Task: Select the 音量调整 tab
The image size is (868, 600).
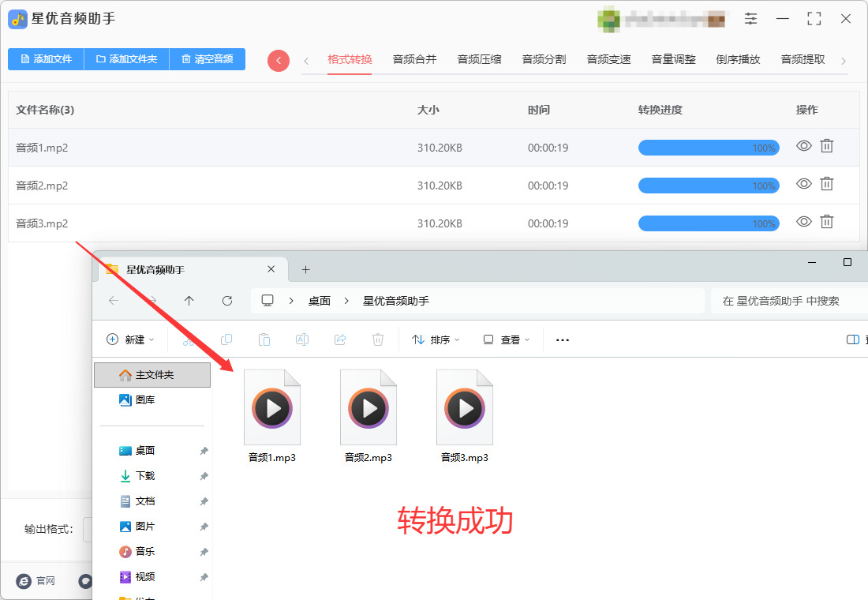Action: click(x=674, y=59)
